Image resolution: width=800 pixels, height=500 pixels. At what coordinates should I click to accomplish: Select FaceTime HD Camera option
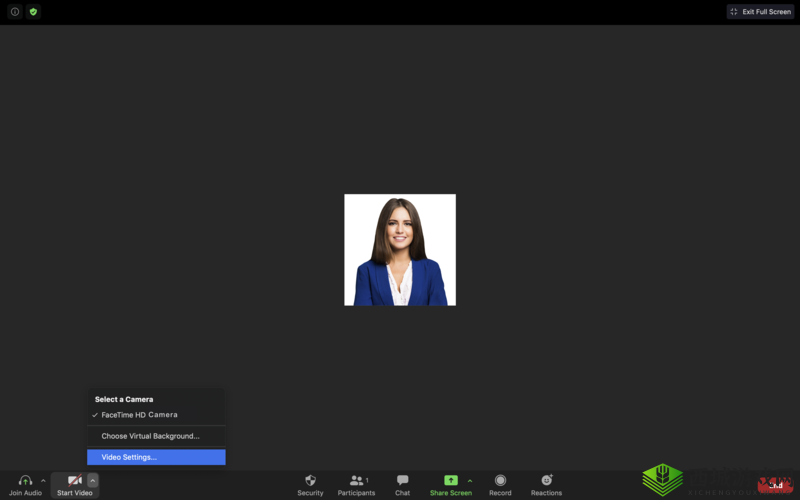click(x=139, y=415)
